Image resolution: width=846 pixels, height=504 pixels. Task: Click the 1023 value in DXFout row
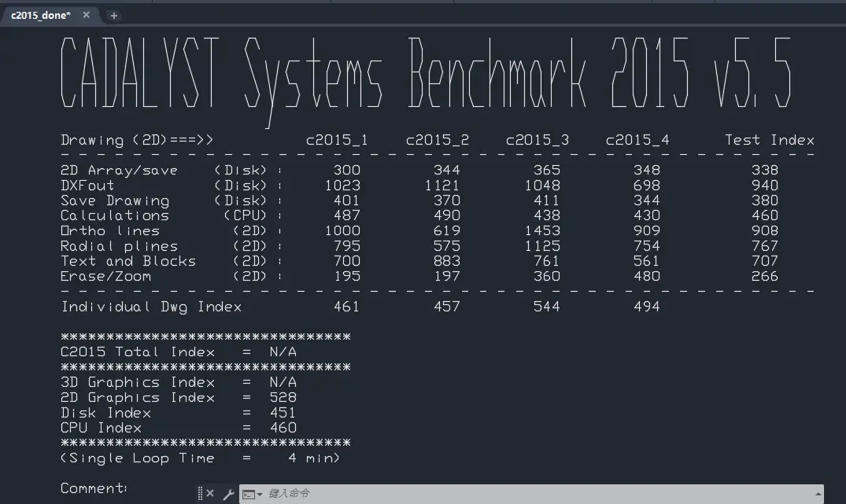point(342,186)
